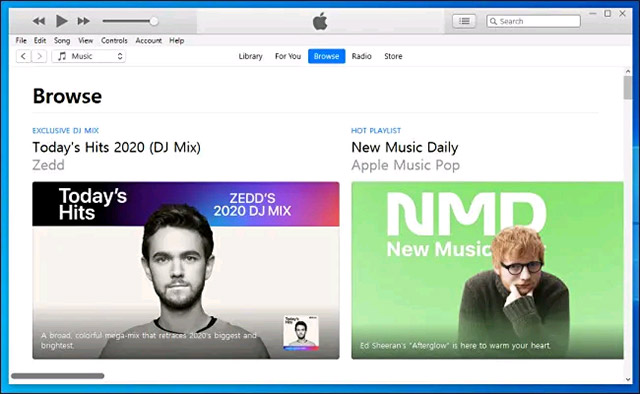Open the View menu
The height and width of the screenshot is (394, 640).
pos(86,40)
